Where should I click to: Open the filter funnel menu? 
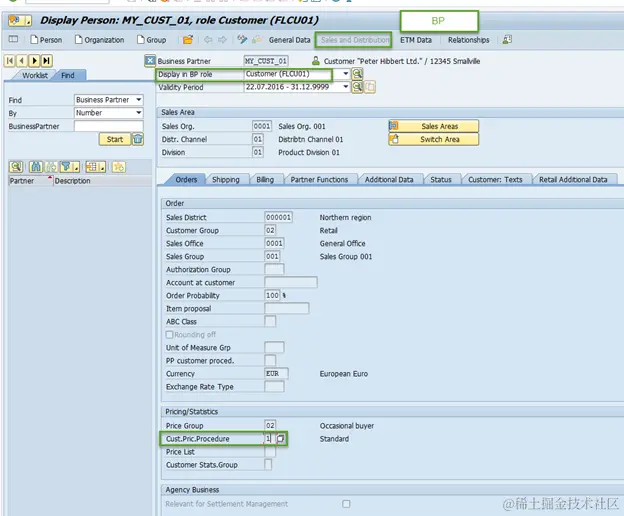point(70,167)
